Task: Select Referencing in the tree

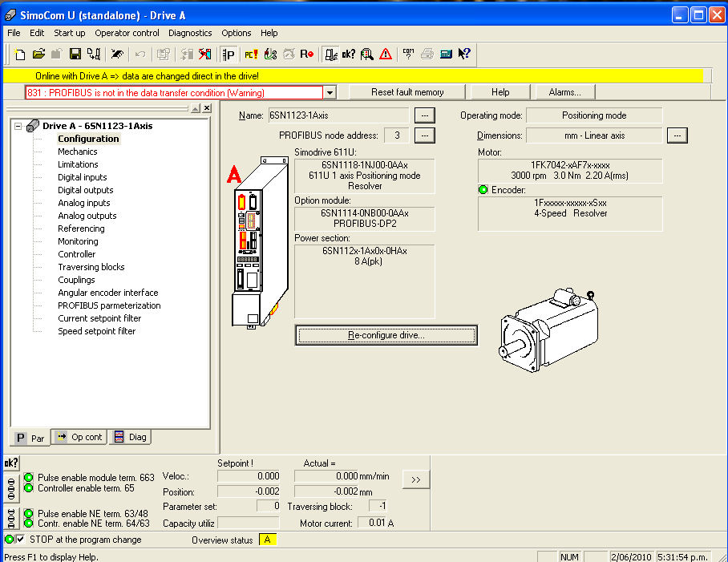Action: (x=81, y=228)
